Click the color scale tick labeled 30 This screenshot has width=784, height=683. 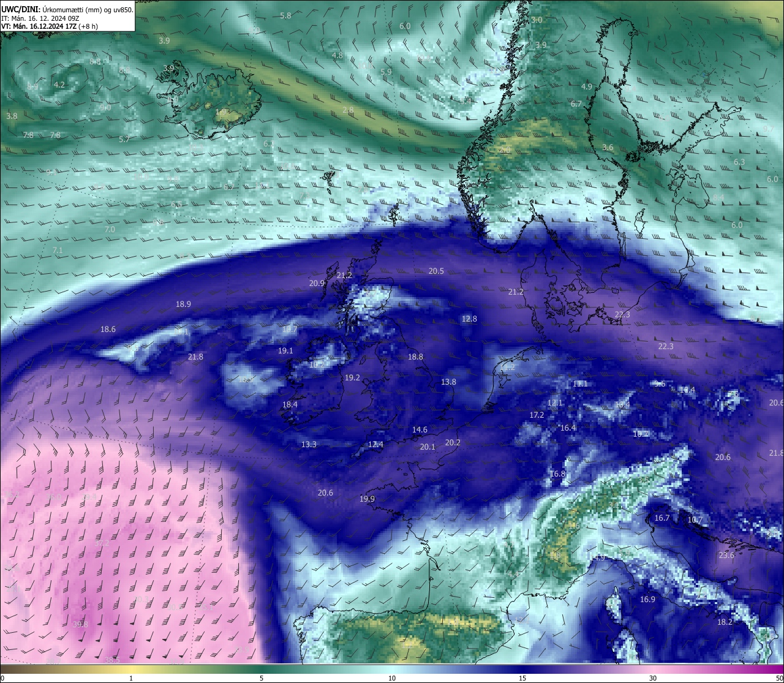tap(653, 678)
